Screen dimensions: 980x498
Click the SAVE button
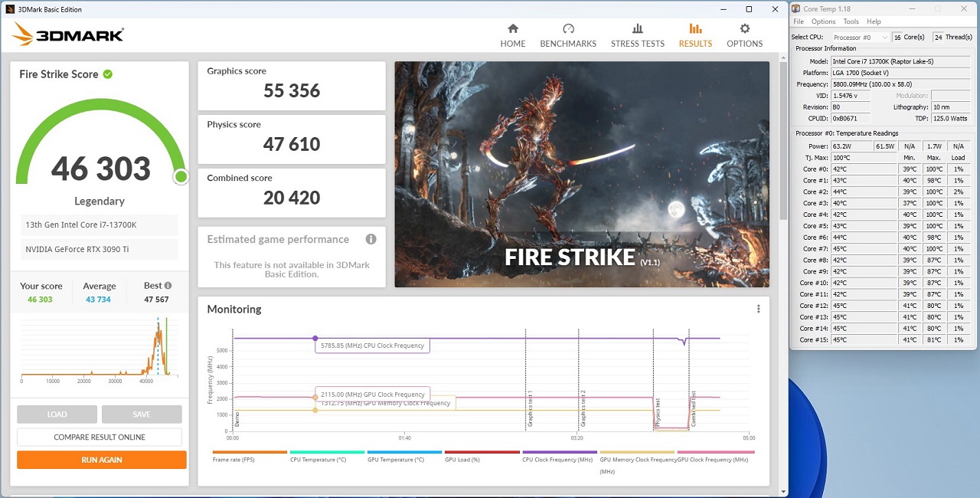(x=142, y=414)
